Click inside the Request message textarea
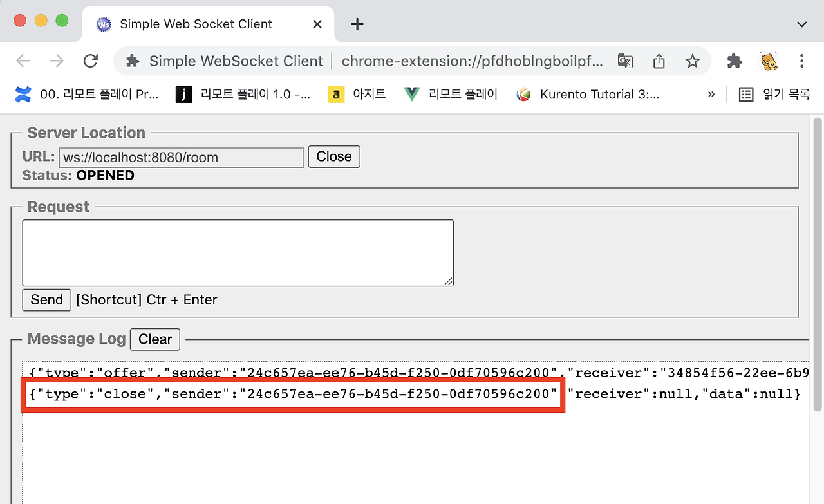The width and height of the screenshot is (824, 504). [x=238, y=252]
